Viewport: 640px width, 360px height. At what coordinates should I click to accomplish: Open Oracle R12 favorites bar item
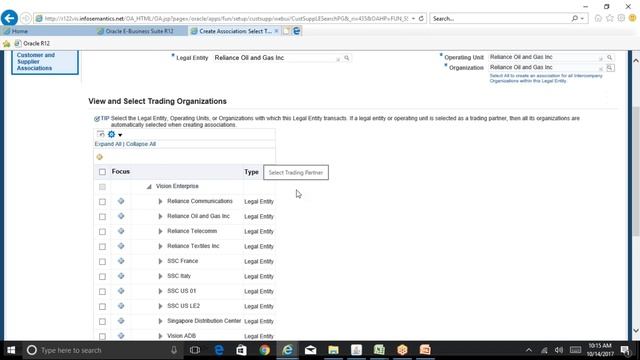tap(32, 43)
